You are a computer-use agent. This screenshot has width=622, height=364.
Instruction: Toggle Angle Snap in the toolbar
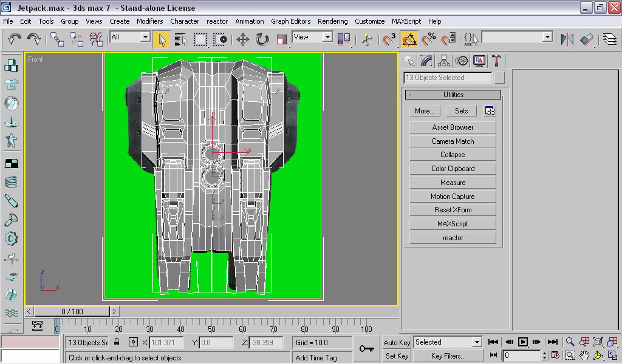click(409, 40)
